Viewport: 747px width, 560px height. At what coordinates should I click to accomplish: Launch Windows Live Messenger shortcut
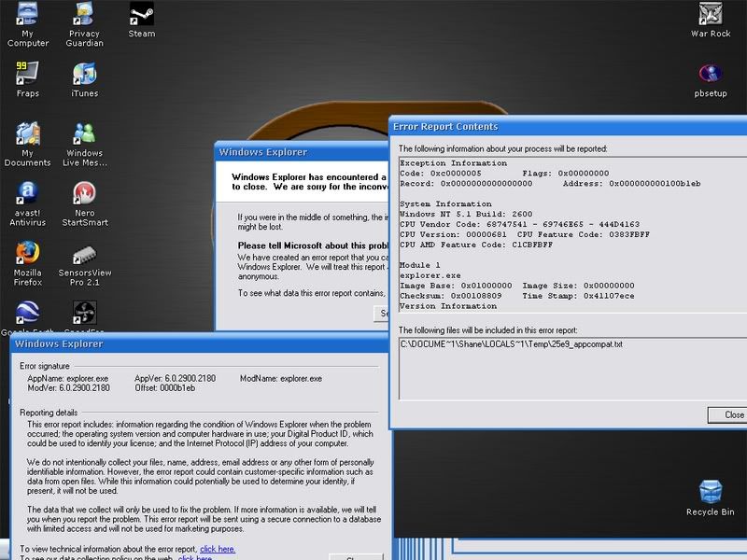point(84,135)
